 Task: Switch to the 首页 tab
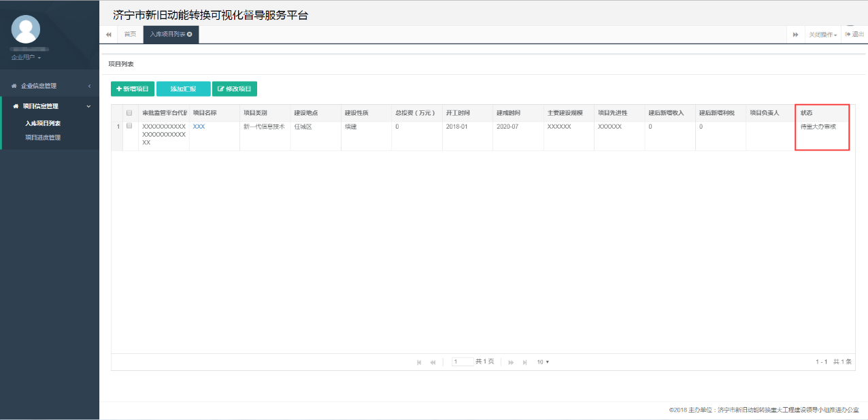coord(129,33)
